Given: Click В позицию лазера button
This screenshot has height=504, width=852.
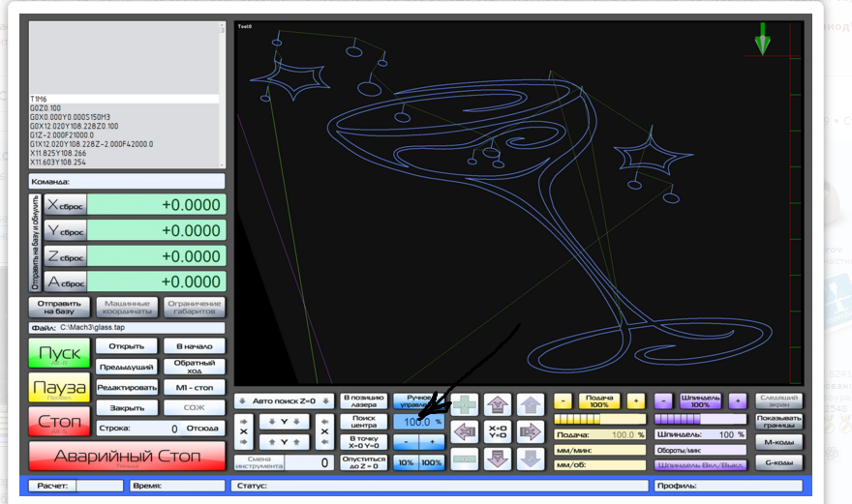Looking at the screenshot, I should click(x=363, y=401).
